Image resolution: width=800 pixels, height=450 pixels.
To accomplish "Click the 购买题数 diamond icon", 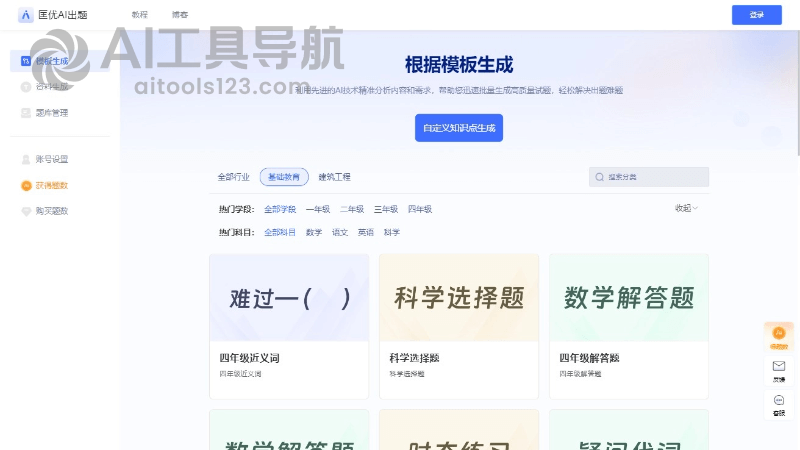I will [x=26, y=211].
